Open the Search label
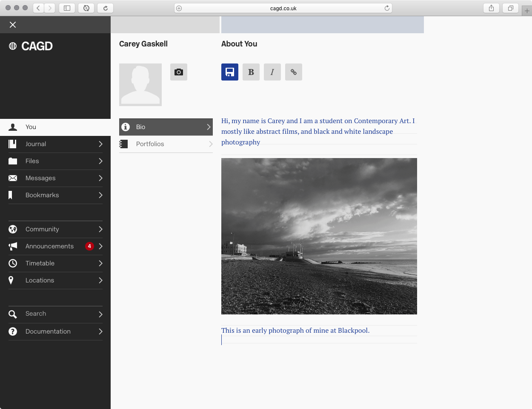This screenshot has height=409, width=532. pos(36,314)
